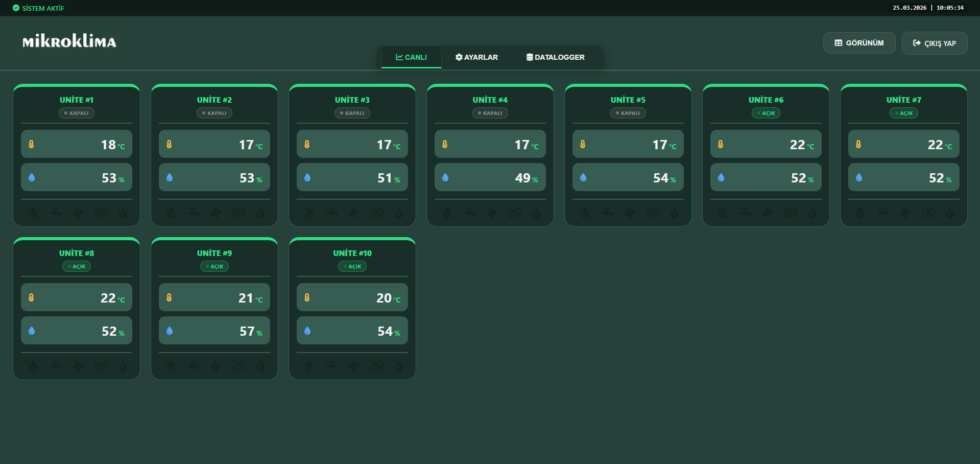The width and height of the screenshot is (980, 464).
Task: Toggle the AÇIK status on UNITE #9
Action: [x=214, y=266]
